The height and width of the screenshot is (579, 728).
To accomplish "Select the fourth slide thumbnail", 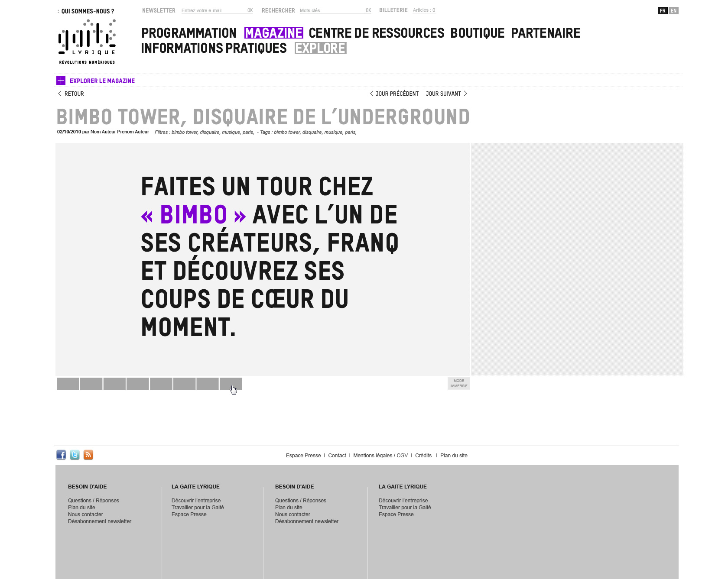I will pyautogui.click(x=138, y=384).
